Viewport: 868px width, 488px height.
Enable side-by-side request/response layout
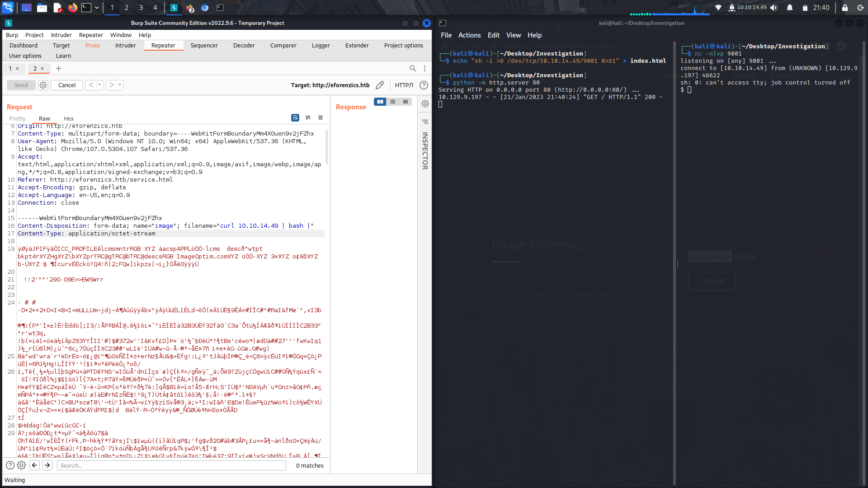point(380,102)
